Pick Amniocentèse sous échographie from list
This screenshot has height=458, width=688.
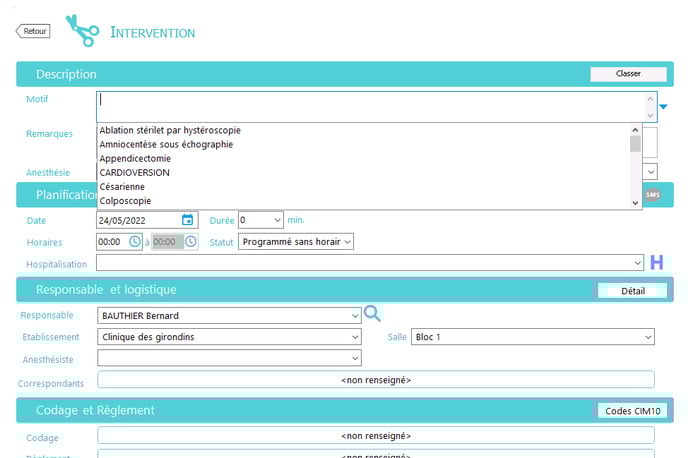click(x=166, y=144)
